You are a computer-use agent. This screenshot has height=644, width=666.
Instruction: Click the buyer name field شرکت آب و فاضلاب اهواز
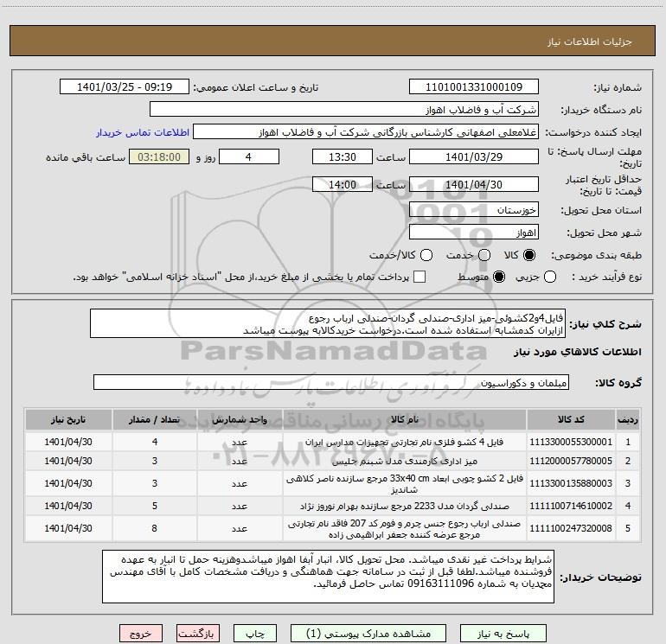click(344, 110)
